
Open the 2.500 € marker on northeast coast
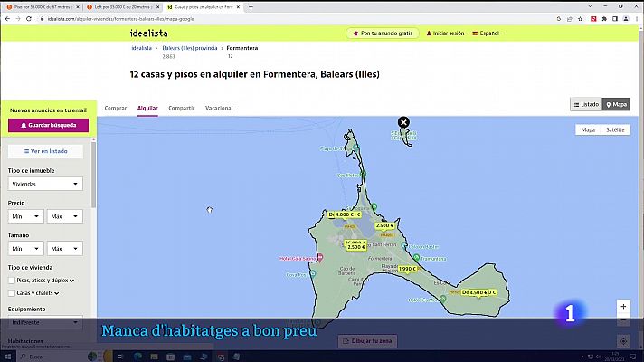(384, 225)
